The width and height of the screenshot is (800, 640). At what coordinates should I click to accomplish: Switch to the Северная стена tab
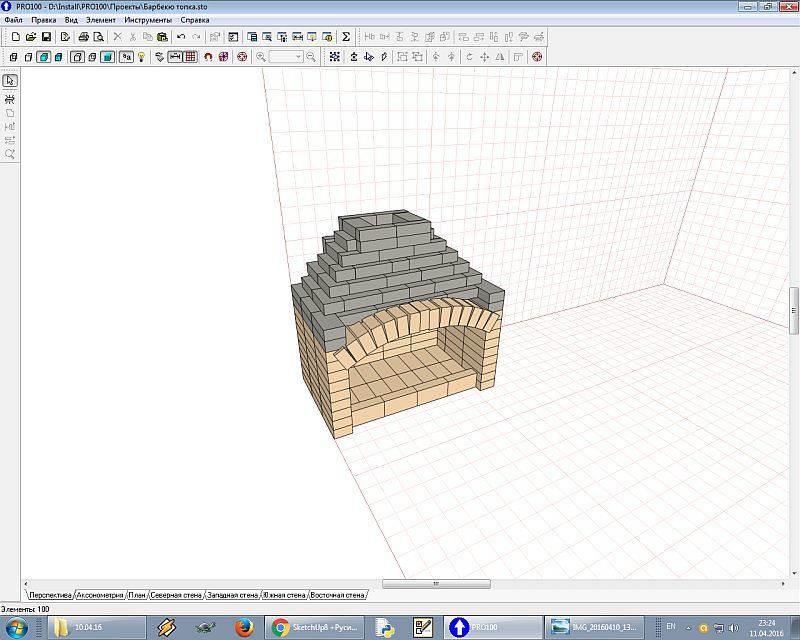pos(176,595)
